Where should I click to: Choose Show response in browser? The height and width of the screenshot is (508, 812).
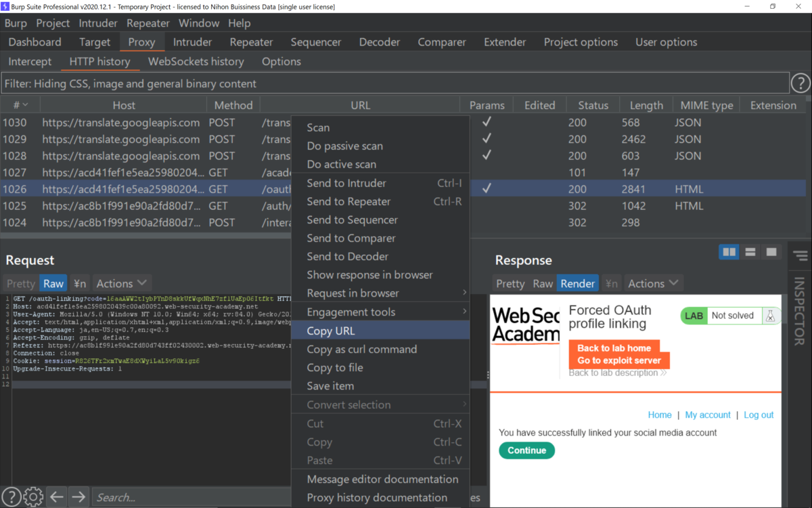coord(380,274)
